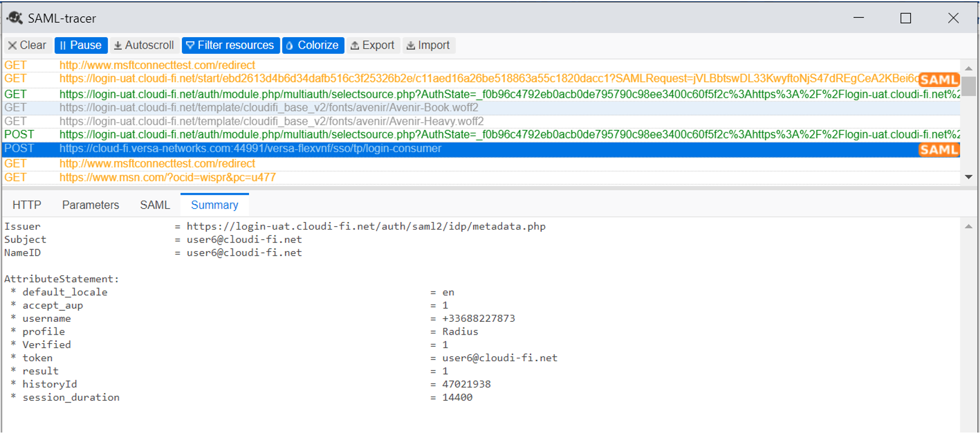Maximize the SAML-tracer window
This screenshot has width=980, height=436.
906,18
